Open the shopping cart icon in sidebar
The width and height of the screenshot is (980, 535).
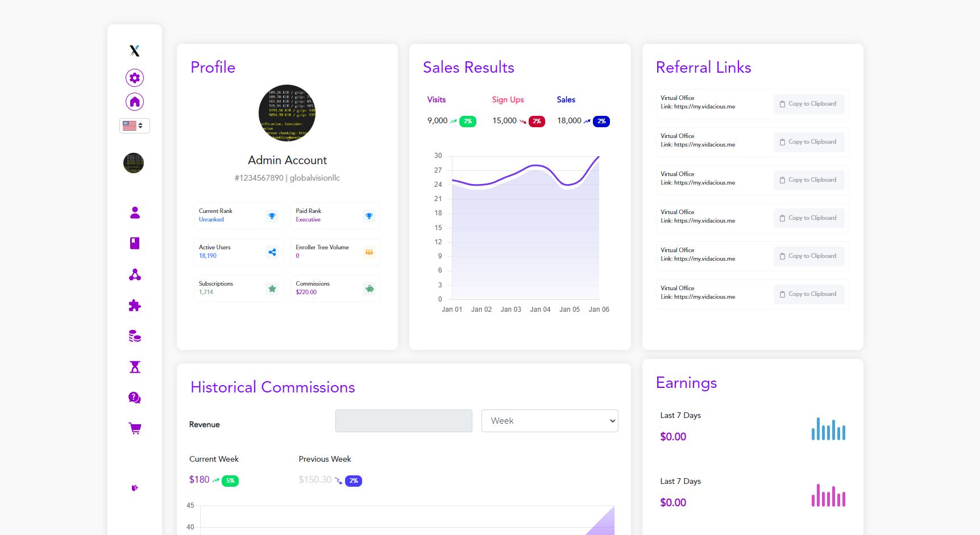[135, 428]
